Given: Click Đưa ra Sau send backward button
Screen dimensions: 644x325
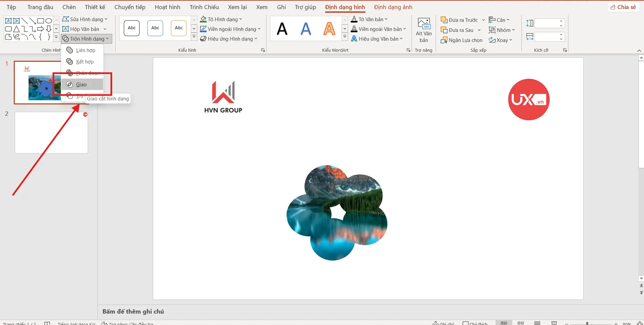Looking at the screenshot, I should [x=457, y=30].
